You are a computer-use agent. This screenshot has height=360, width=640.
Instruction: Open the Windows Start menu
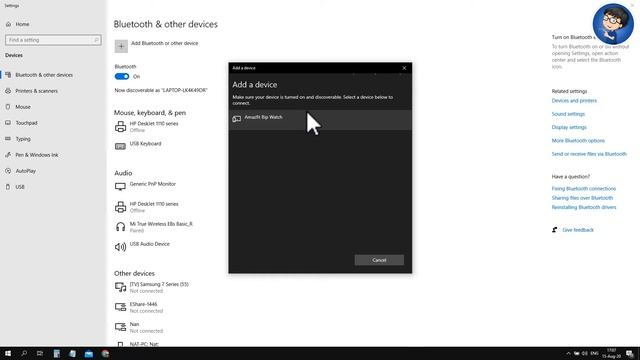point(8,353)
